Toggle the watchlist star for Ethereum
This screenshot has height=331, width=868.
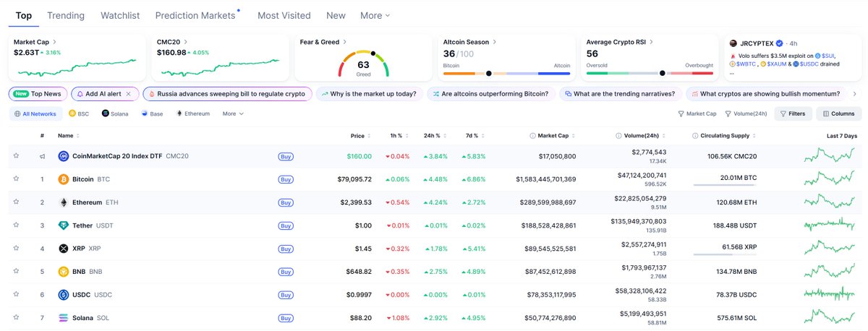pos(16,202)
